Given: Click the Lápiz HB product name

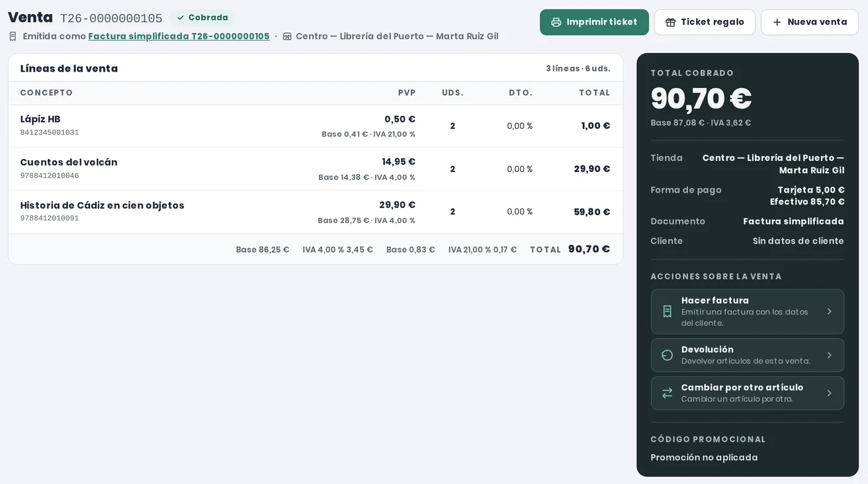Looking at the screenshot, I should 40,119.
